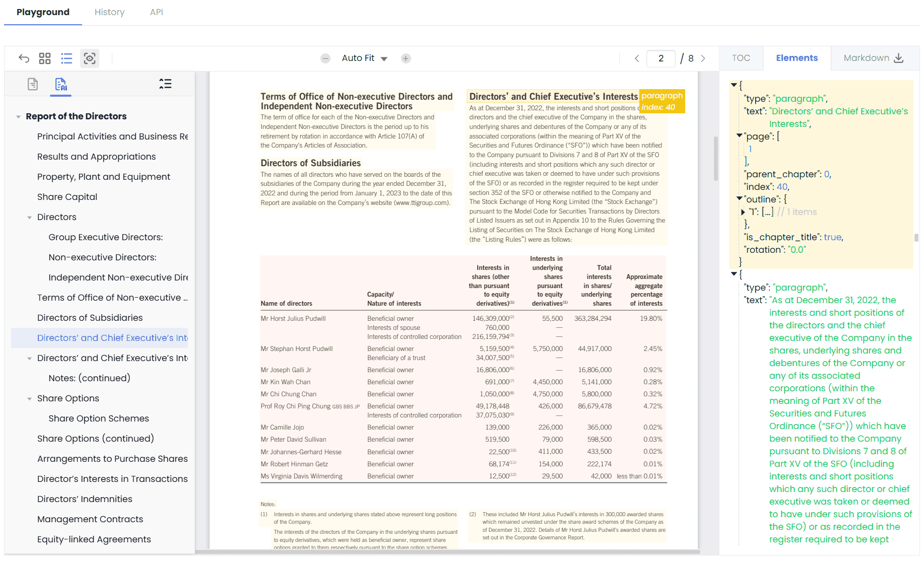Toggle the highlighted paragraph index 40 label

click(662, 101)
